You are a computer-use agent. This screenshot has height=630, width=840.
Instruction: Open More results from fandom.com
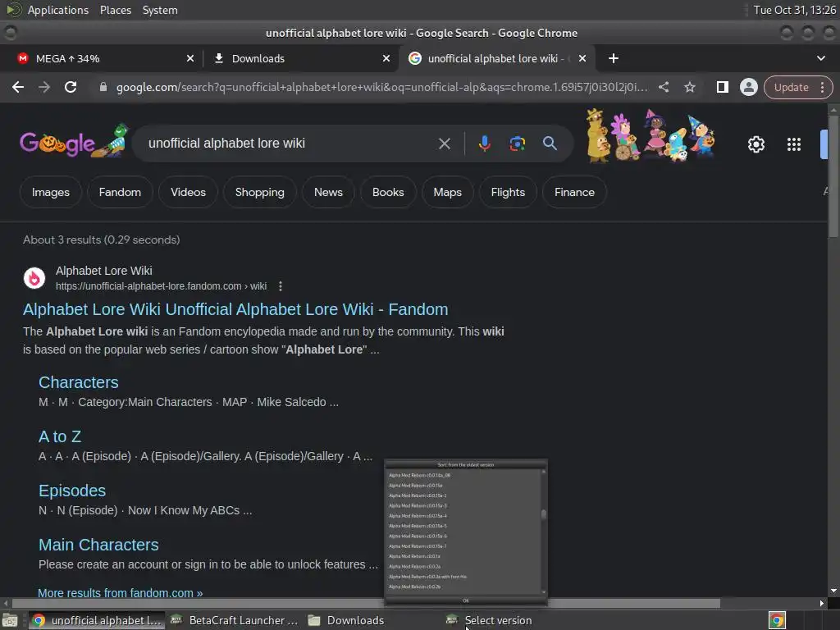[x=120, y=593]
